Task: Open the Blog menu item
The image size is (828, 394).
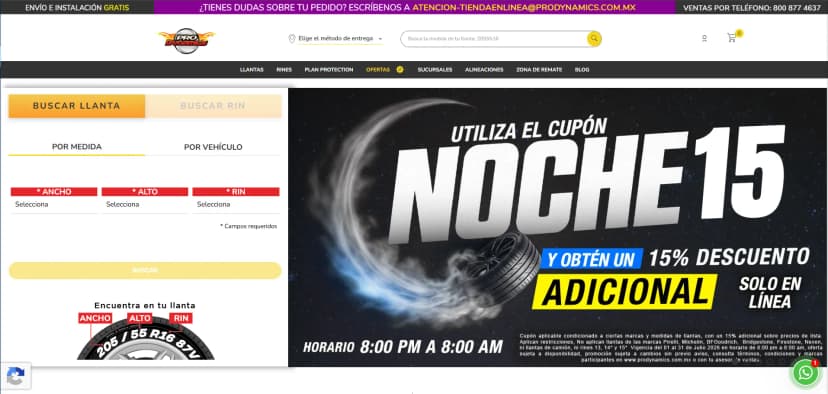Action: 581,70
